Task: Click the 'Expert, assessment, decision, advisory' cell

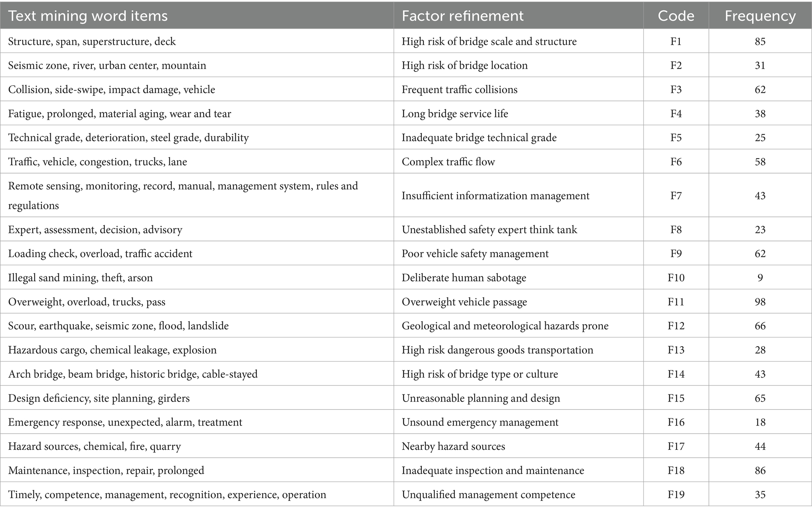Action: click(x=95, y=230)
